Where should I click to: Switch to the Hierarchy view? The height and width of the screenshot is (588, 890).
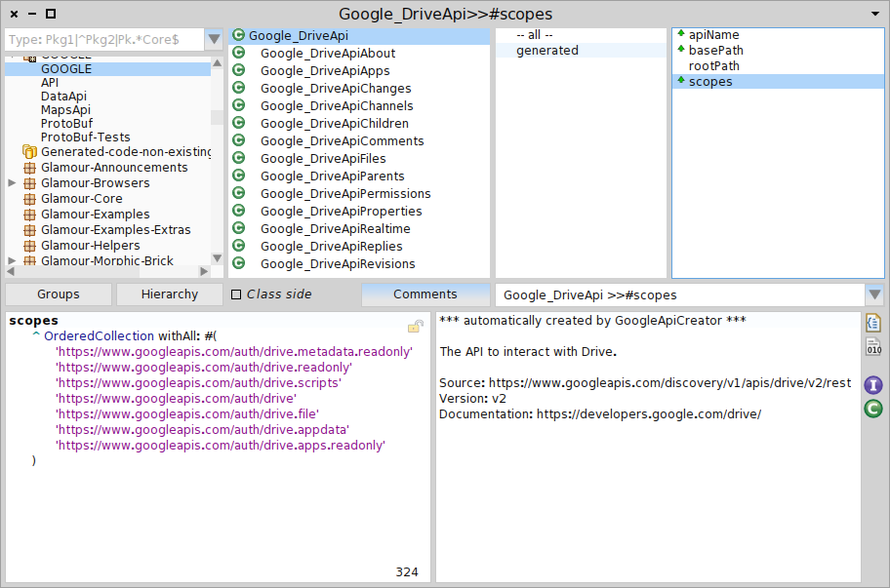coord(170,294)
